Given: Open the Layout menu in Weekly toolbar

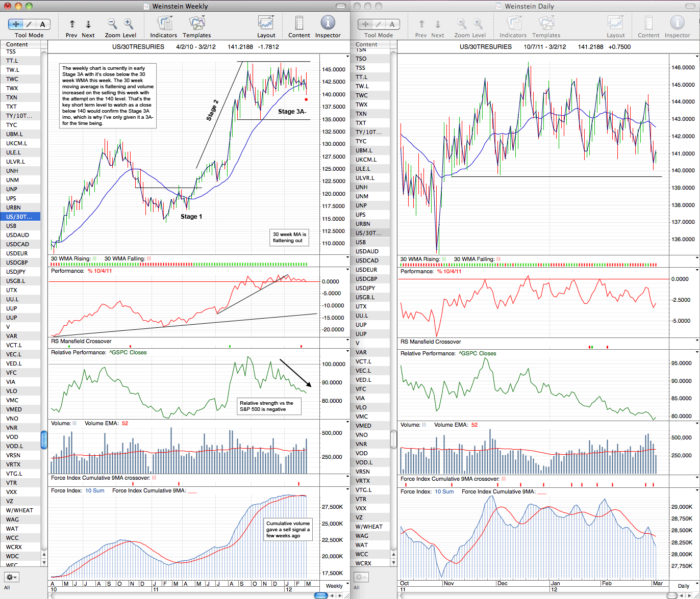Looking at the screenshot, I should 266,23.
